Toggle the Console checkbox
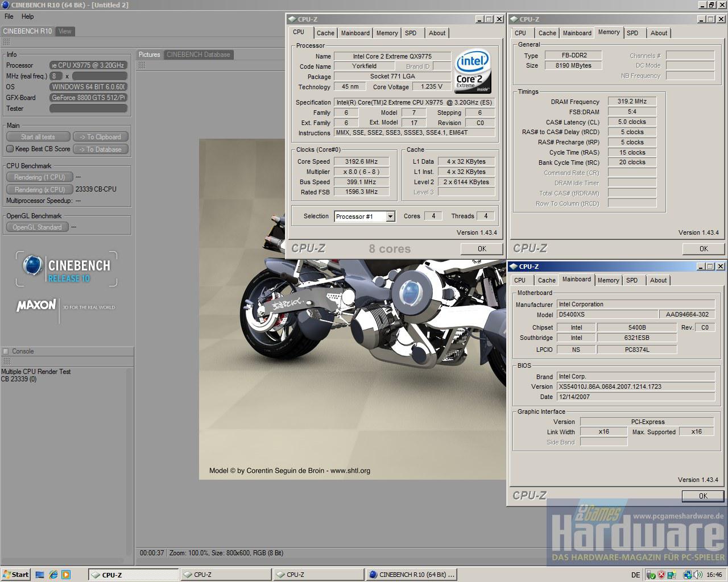Image resolution: width=728 pixels, height=582 pixels. point(6,351)
